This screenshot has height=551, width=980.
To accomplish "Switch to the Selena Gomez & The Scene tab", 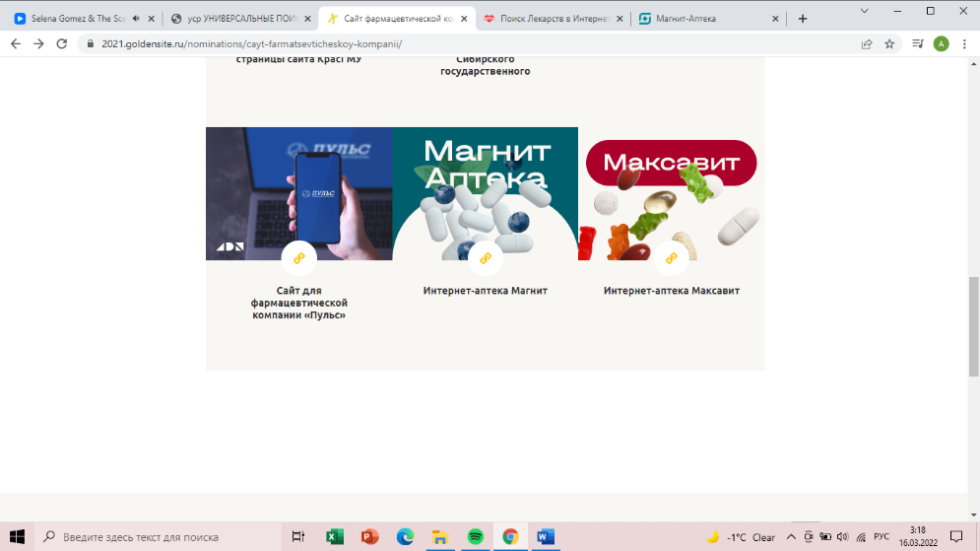I will 80,19.
